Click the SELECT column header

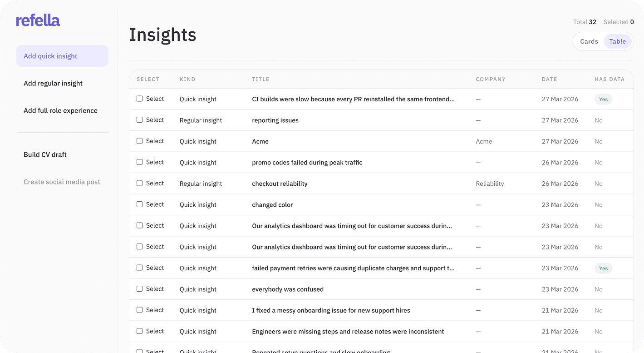click(x=148, y=79)
